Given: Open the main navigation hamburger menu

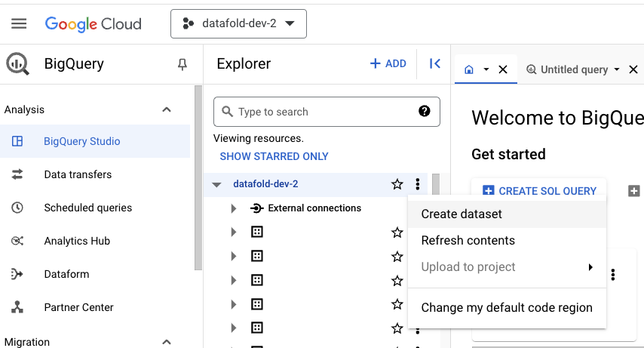Looking at the screenshot, I should pos(19,24).
